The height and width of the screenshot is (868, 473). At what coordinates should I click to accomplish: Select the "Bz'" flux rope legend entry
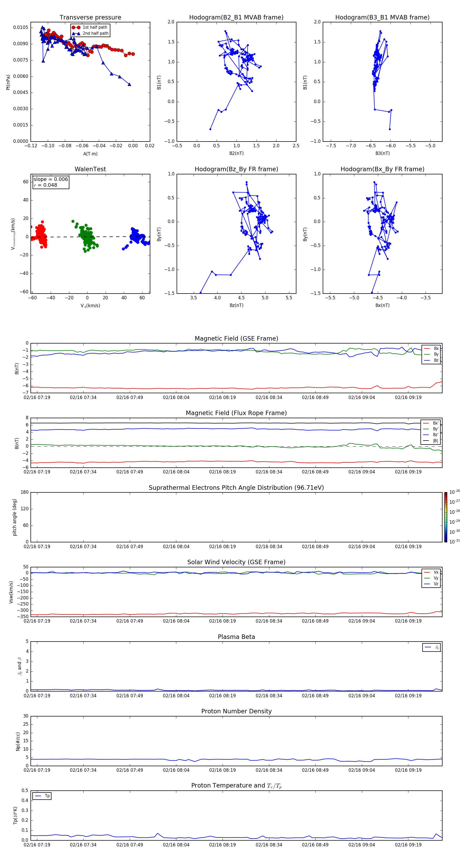pyautogui.click(x=431, y=435)
